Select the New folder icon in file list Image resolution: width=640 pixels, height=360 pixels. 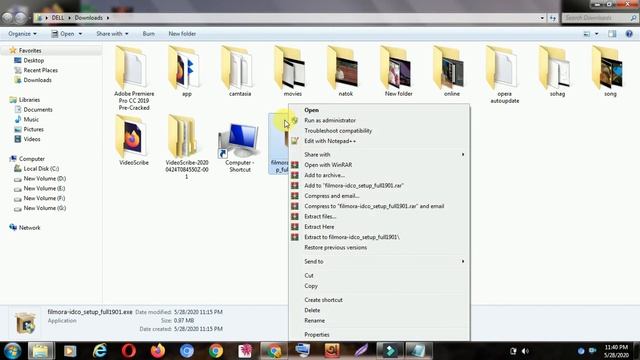point(398,72)
